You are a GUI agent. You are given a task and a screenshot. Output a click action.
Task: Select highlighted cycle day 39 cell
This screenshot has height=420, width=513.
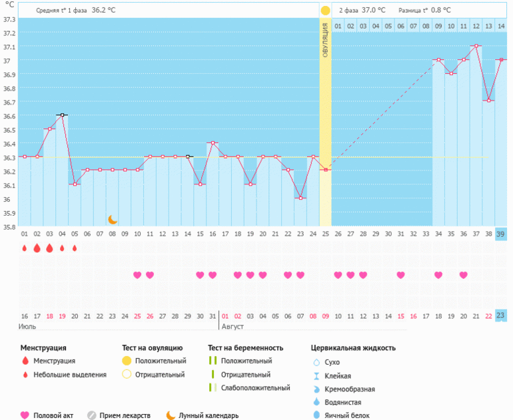tap(500, 234)
